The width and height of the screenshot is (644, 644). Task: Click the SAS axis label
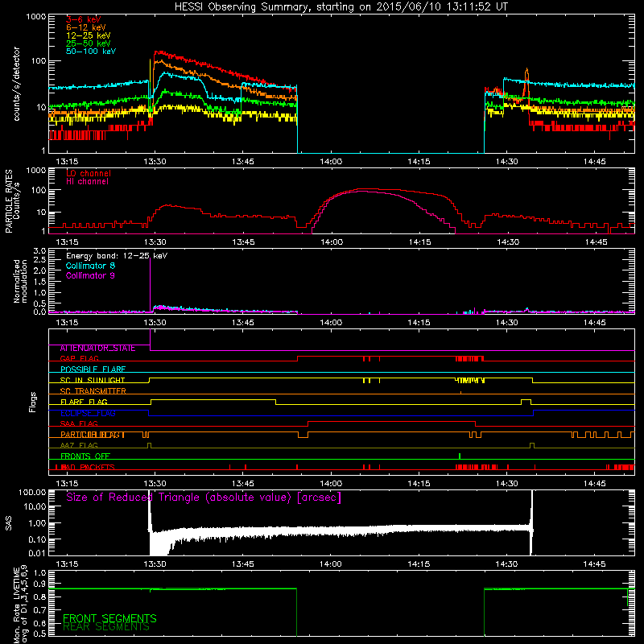[x=9, y=523]
